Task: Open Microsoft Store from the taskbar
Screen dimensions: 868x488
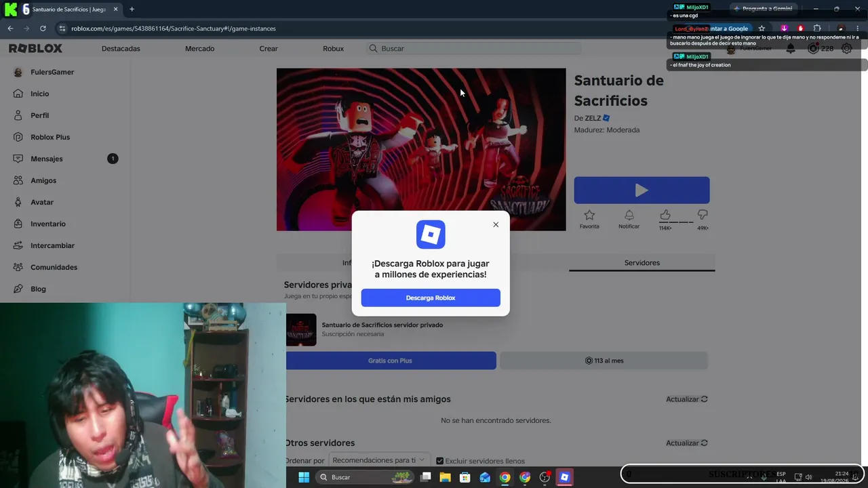Action: pyautogui.click(x=465, y=477)
